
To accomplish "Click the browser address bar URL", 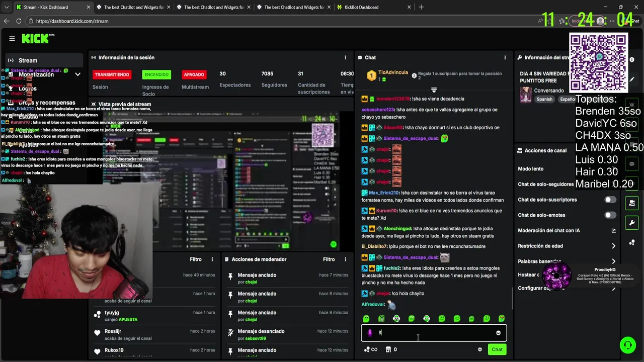I will tap(72, 21).
